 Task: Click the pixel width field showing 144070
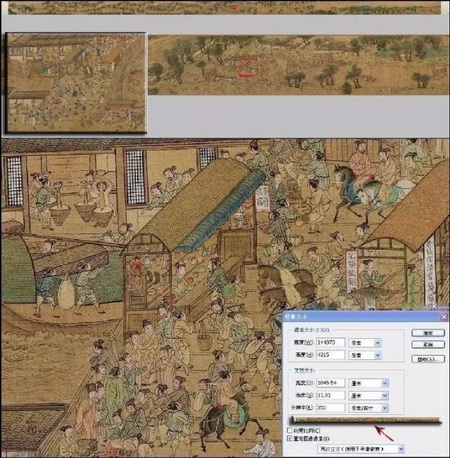point(330,343)
